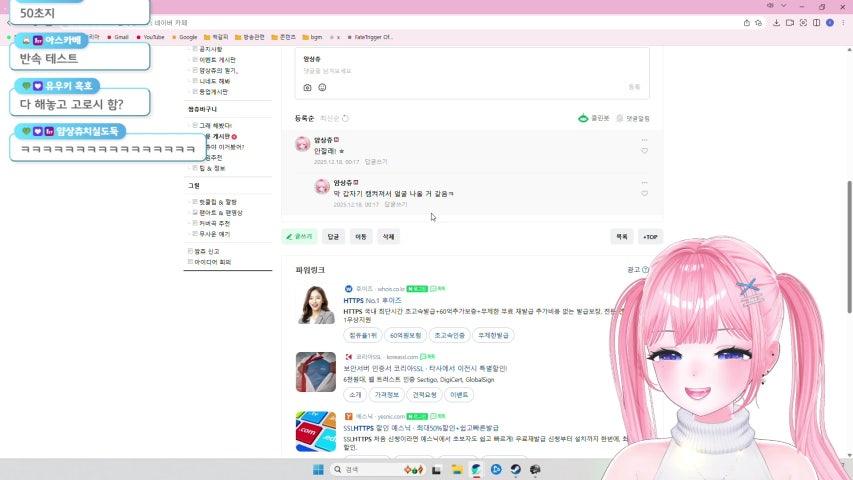Click the woman portrait ad thumbnail

coord(316,305)
